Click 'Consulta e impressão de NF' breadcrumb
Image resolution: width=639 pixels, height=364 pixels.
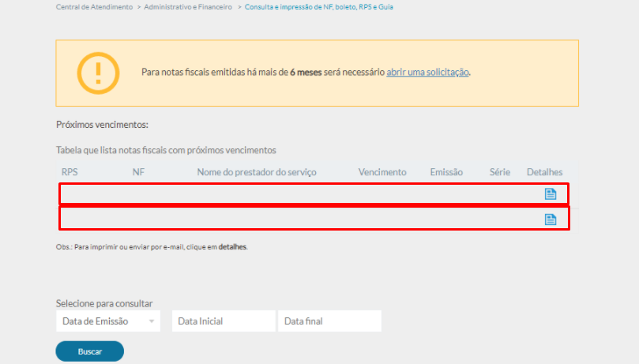(318, 6)
